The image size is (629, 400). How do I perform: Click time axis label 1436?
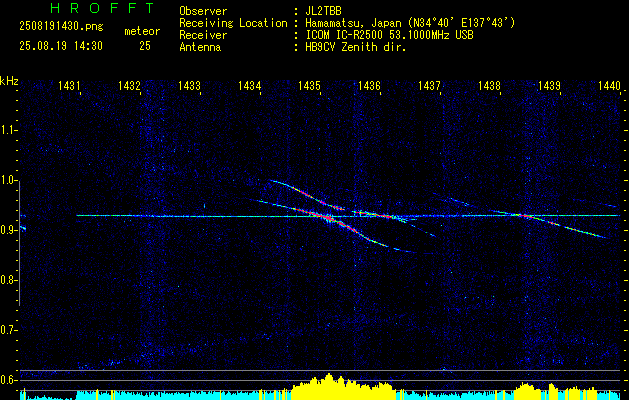[x=369, y=85]
